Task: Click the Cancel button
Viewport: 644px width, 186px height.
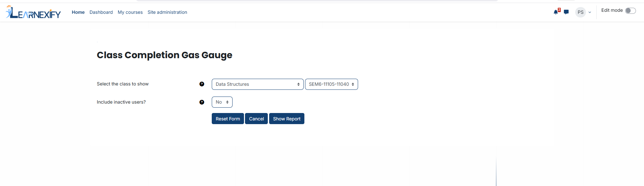Action: point(256,119)
